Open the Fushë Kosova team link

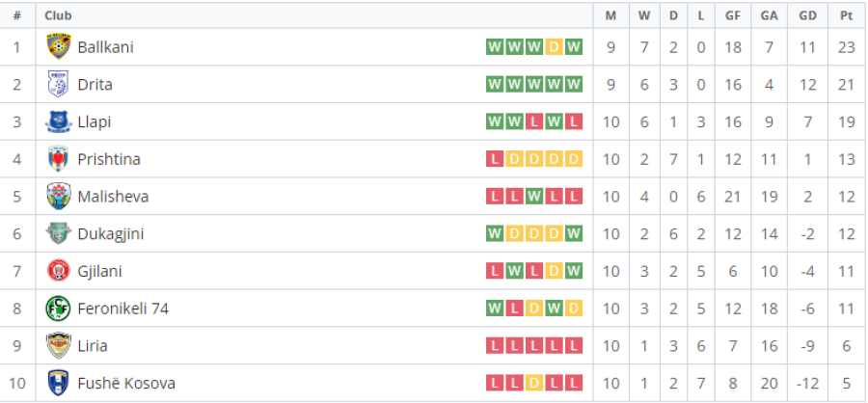pos(126,383)
